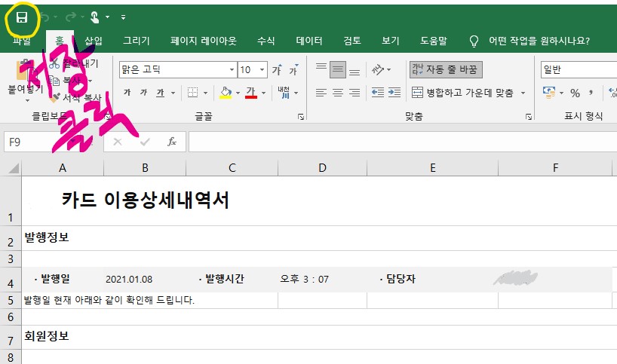The height and width of the screenshot is (364, 617).
Task: Click the formula bar enter checkmark icon
Action: 145,142
